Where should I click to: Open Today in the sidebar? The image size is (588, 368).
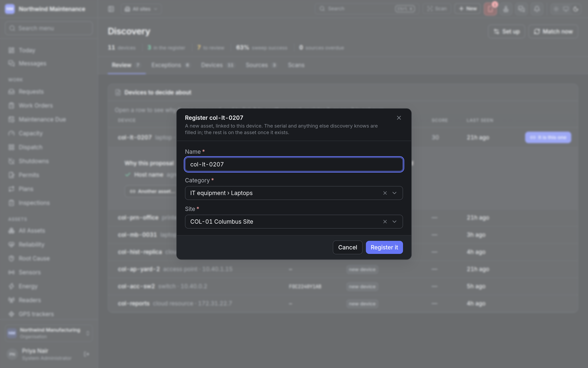[x=49, y=50]
